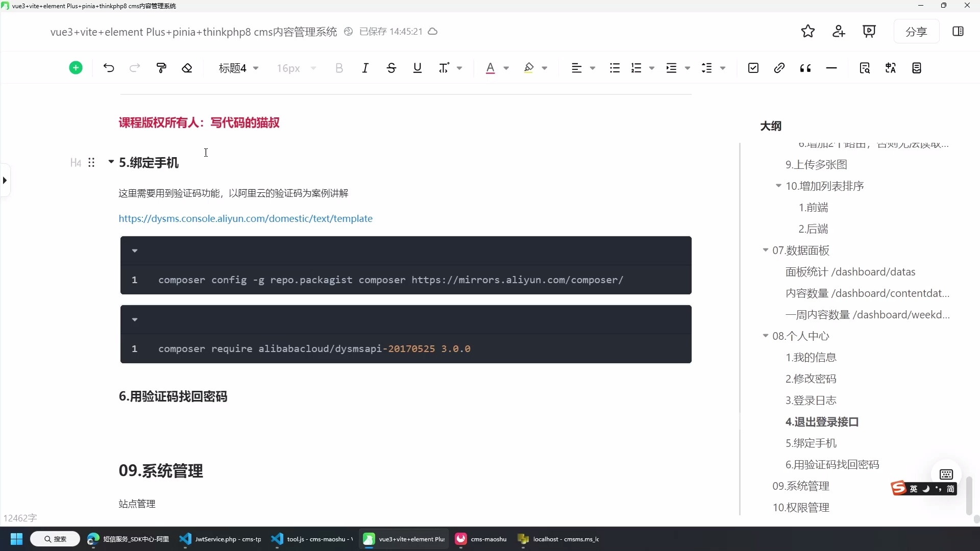Star this document as favorite
Image resolution: width=980 pixels, height=551 pixels.
click(x=808, y=31)
